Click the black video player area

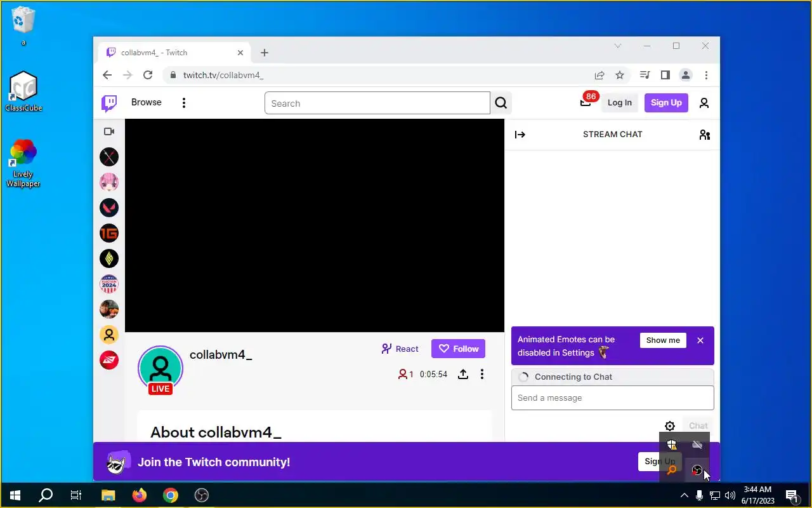click(315, 225)
